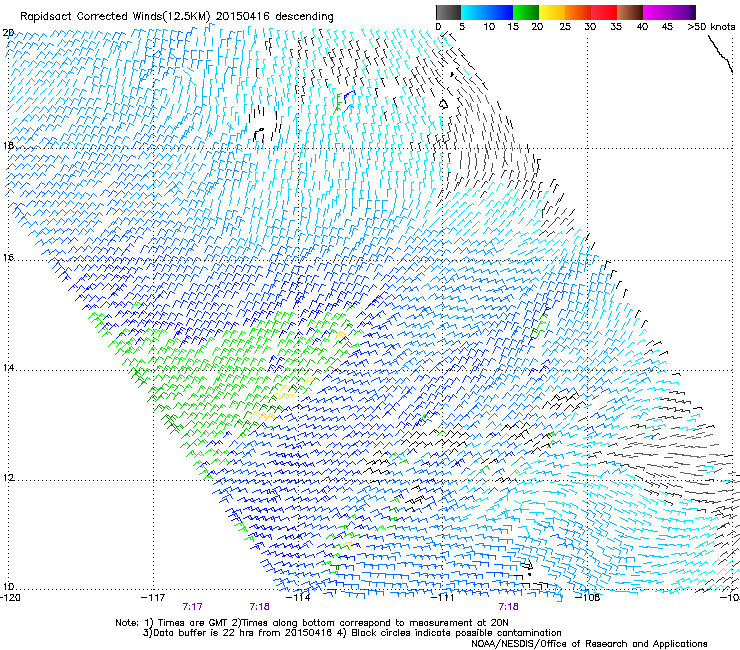
Task: Click the purple time label '7:17'
Action: [193, 607]
